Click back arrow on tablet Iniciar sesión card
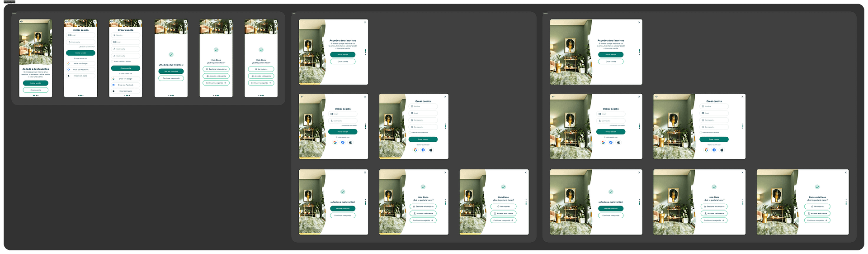 pos(302,96)
